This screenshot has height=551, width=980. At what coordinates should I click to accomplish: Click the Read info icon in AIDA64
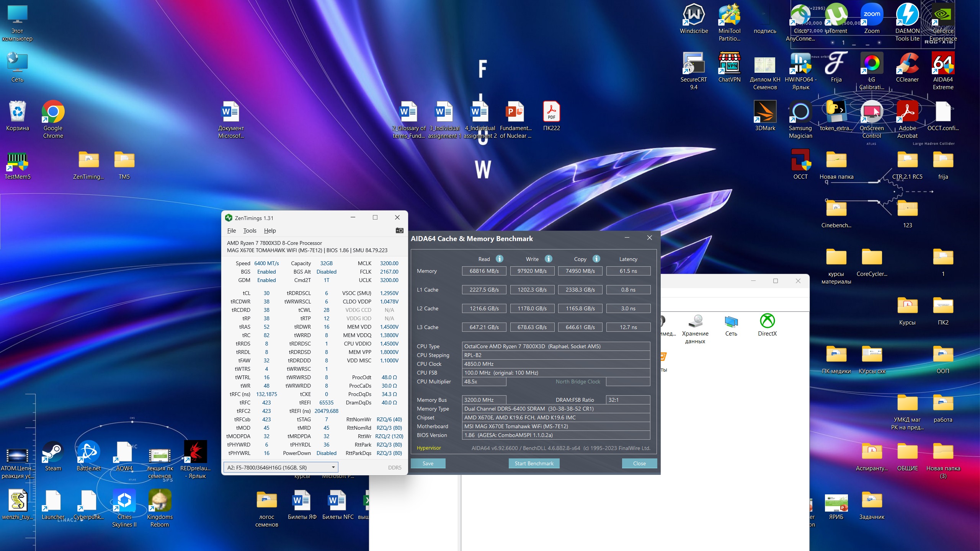[500, 259]
